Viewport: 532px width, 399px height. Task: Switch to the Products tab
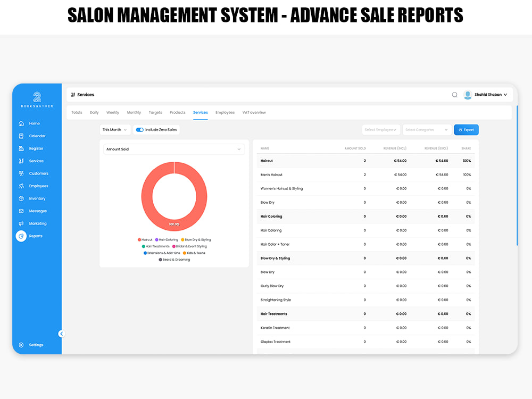(178, 113)
